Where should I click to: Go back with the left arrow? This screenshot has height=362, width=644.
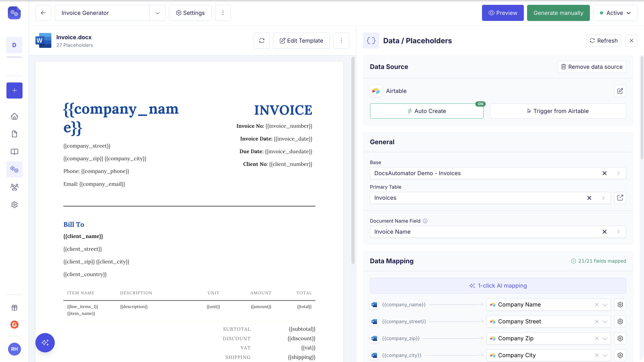point(43,13)
